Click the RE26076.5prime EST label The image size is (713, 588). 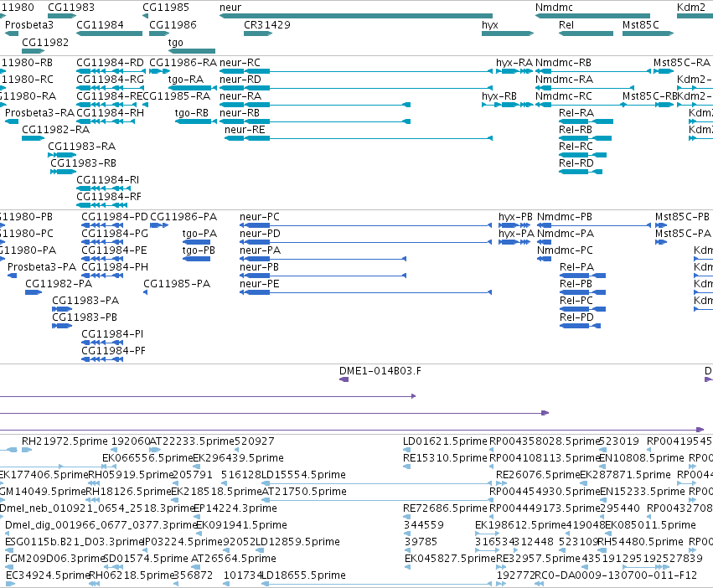coord(538,474)
